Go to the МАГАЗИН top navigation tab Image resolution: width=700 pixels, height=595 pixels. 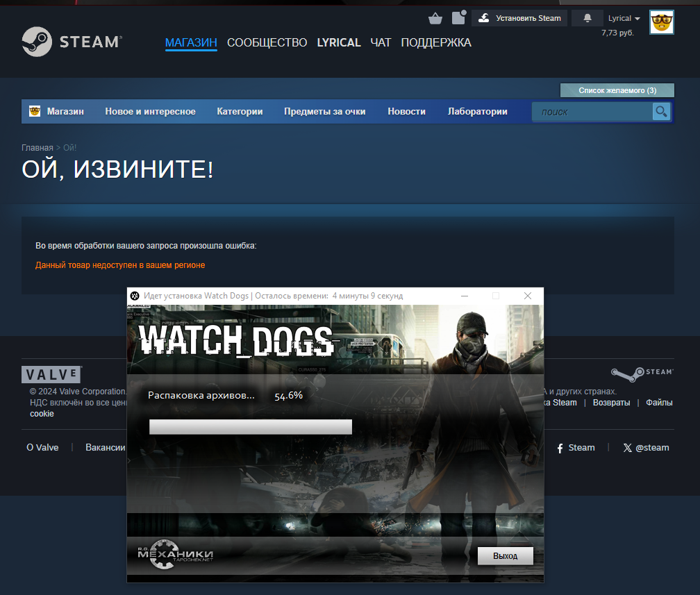(x=191, y=42)
